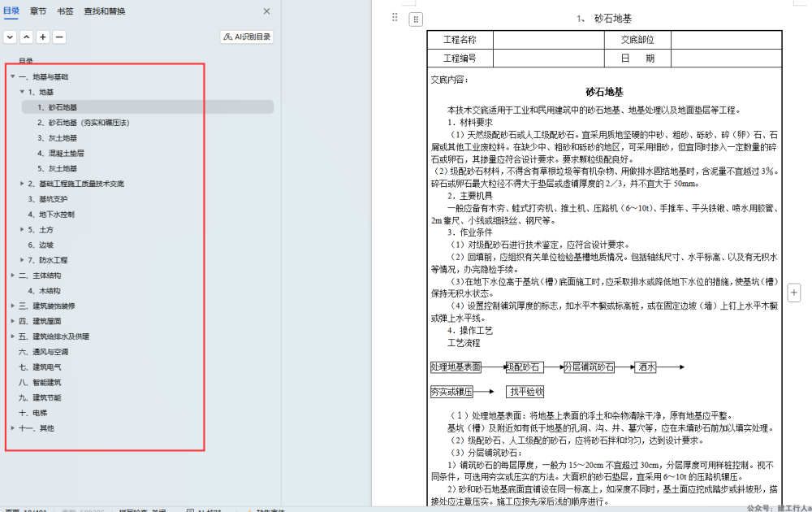Screen dimensions: 812x512
Task: Select 3、灰土地基 in the outline
Action: 57,137
